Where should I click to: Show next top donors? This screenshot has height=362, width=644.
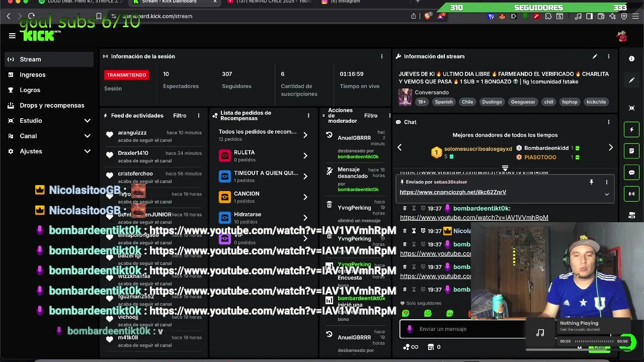click(611, 147)
